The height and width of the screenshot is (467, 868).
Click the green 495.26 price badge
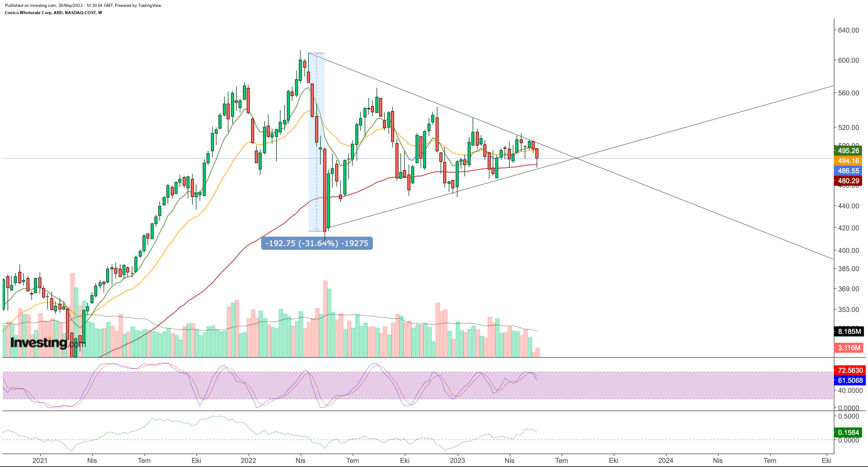point(848,151)
